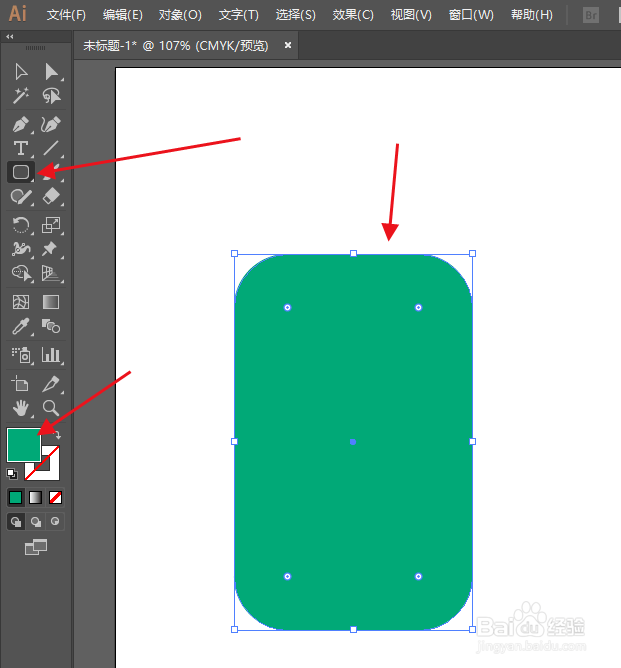Screen dimensions: 621x668
Task: Select the Rounded Rectangle tool
Action: (21, 172)
